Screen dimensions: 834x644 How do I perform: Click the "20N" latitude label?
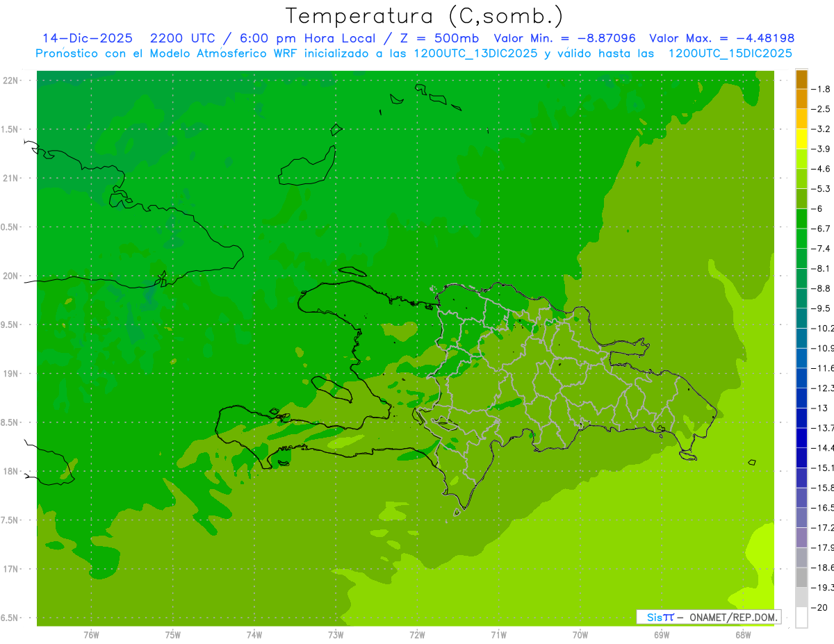12,276
